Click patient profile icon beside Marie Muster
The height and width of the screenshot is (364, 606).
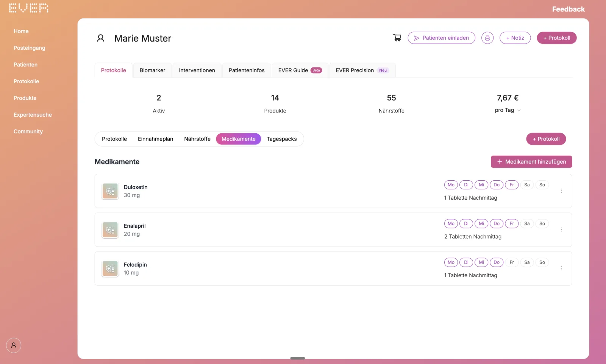tap(100, 38)
